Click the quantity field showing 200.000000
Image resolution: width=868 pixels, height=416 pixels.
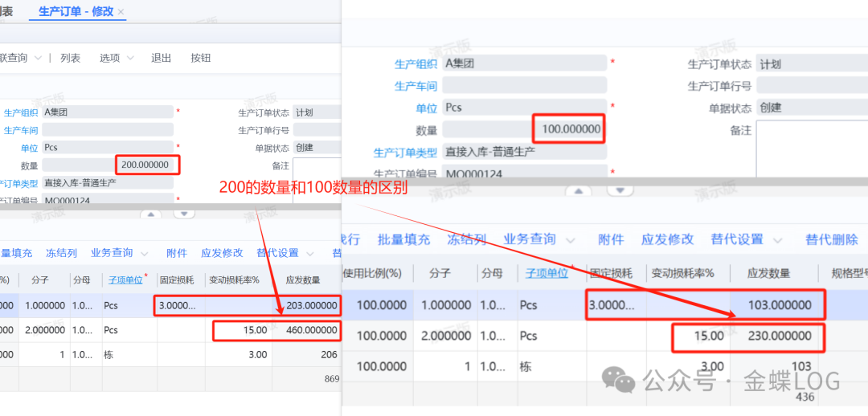[147, 165]
